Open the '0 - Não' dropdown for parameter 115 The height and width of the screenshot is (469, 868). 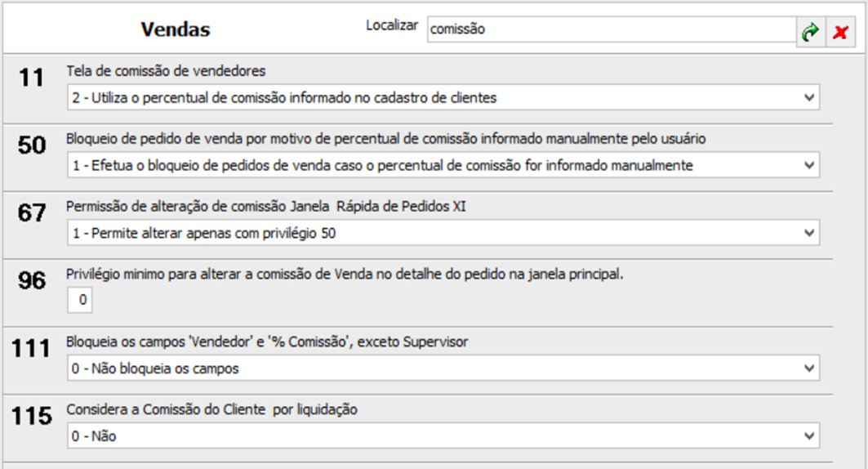click(443, 435)
